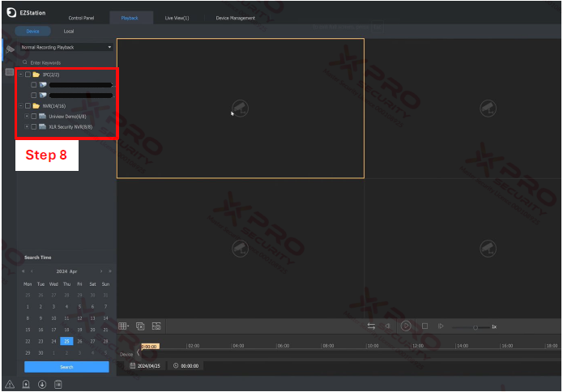Check the IPC(2/2) group checkbox
This screenshot has height=392, width=563.
click(28, 75)
